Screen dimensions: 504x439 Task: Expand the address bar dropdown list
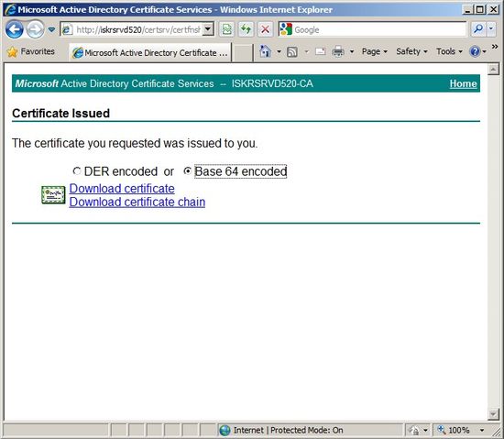[208, 30]
